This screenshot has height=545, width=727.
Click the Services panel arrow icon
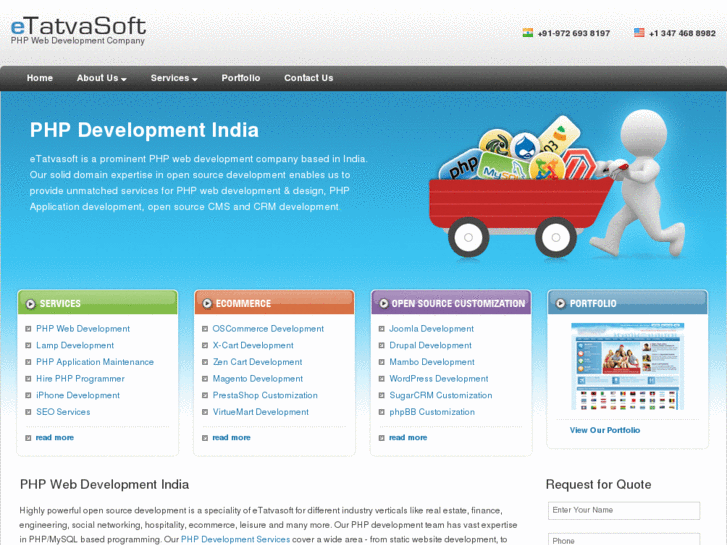coord(31,304)
